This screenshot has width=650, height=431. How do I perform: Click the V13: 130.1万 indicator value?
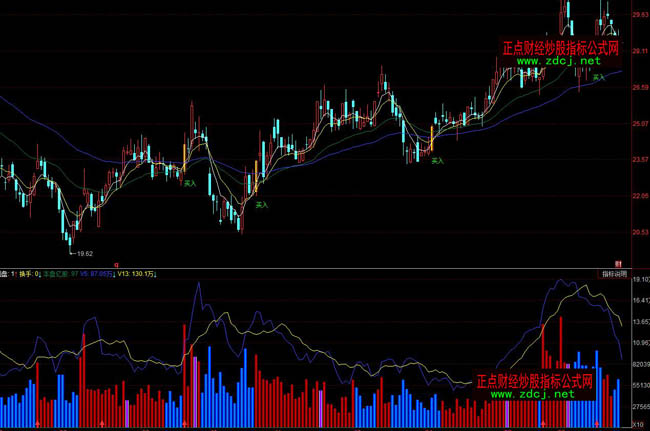[137, 273]
